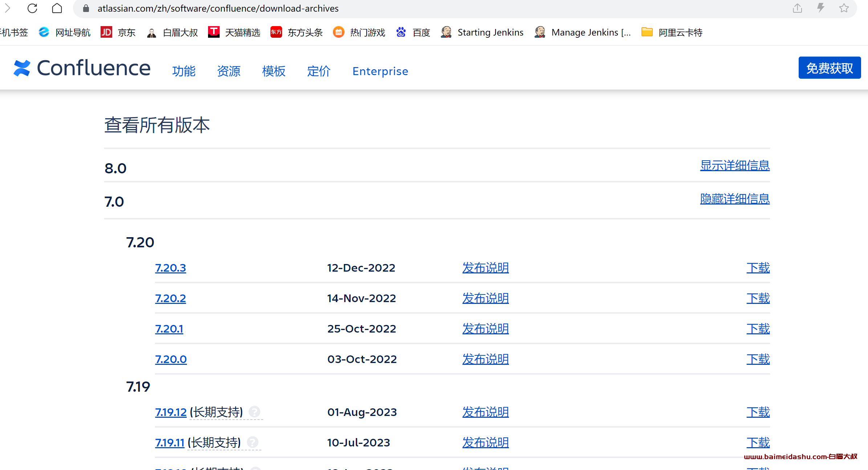Click 下载 for version 7.19.11
Screen dimensions: 868x470
click(758, 442)
